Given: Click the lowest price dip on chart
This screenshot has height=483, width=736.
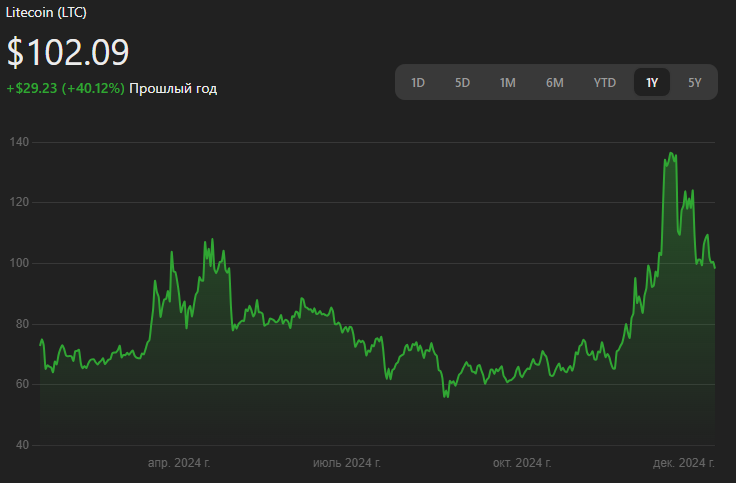Looking at the screenshot, I should 446,397.
